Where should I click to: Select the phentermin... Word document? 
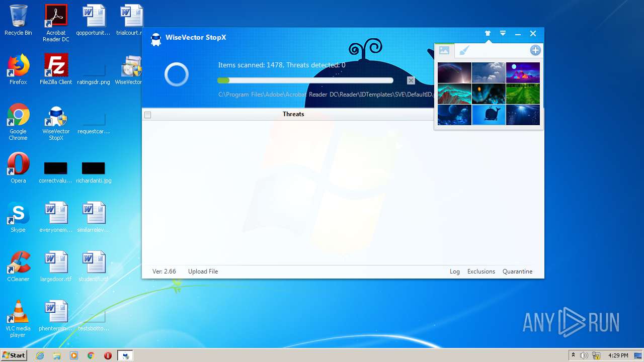pyautogui.click(x=56, y=316)
